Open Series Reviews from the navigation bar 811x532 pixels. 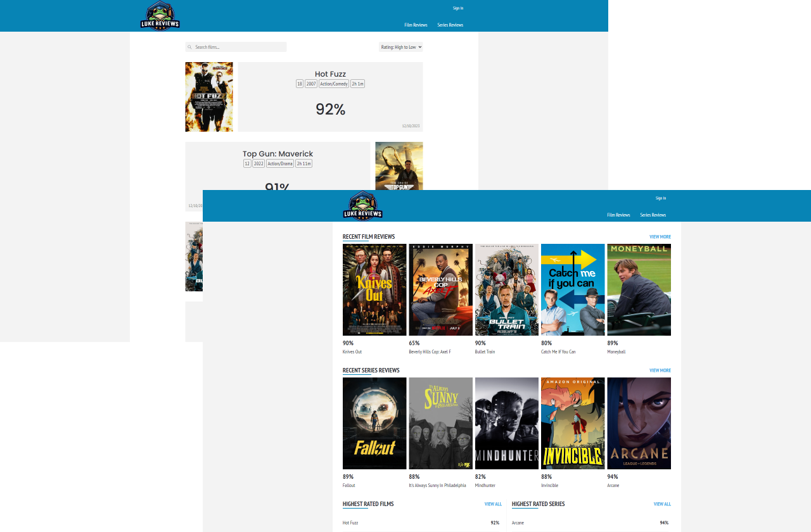tap(653, 215)
